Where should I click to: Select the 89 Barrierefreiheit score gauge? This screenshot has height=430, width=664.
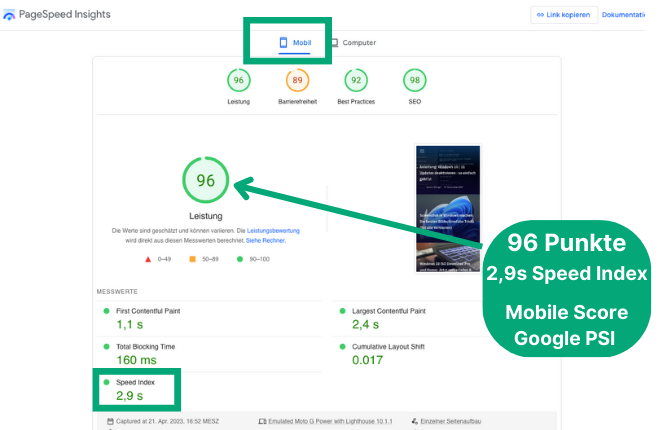click(297, 80)
